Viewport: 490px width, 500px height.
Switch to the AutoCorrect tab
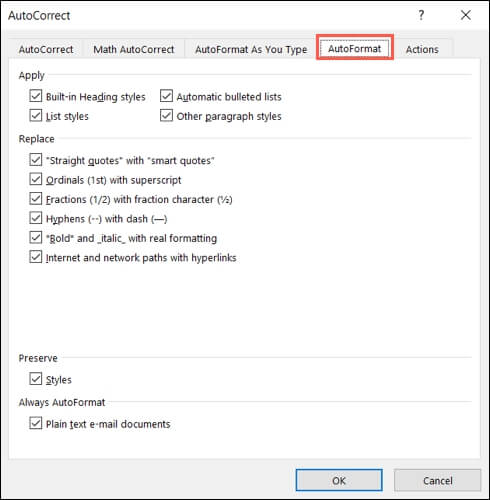(x=46, y=49)
